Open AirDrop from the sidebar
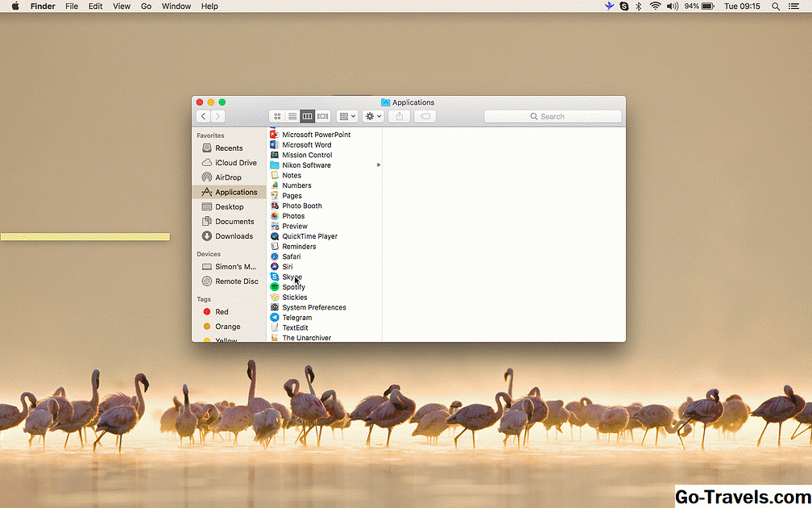Screen dimensions: 812x508 click(228, 177)
